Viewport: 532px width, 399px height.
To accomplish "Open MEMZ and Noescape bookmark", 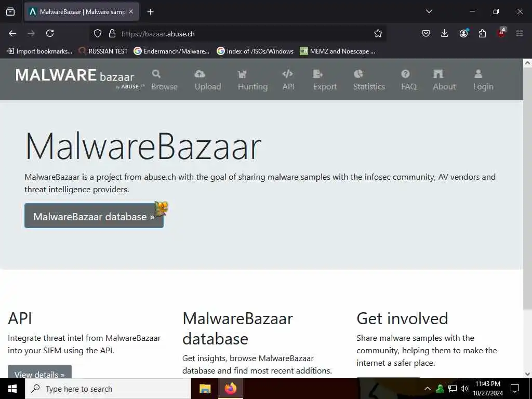I will pos(338,51).
